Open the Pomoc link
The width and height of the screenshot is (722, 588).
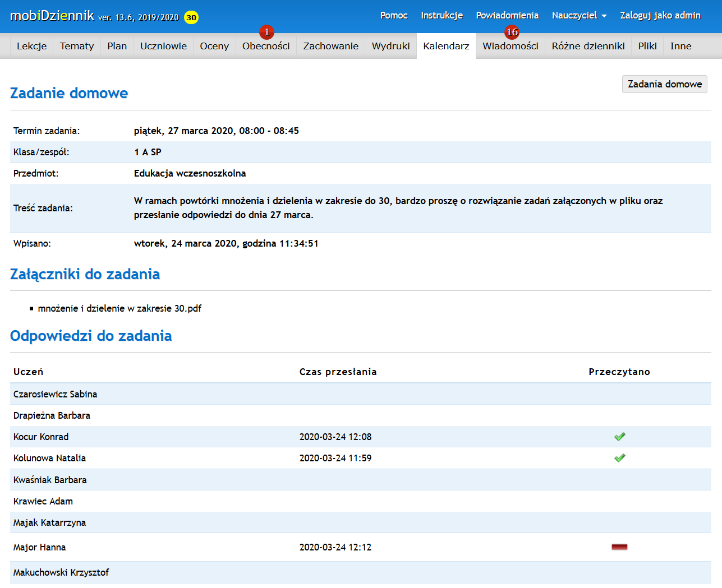[394, 16]
